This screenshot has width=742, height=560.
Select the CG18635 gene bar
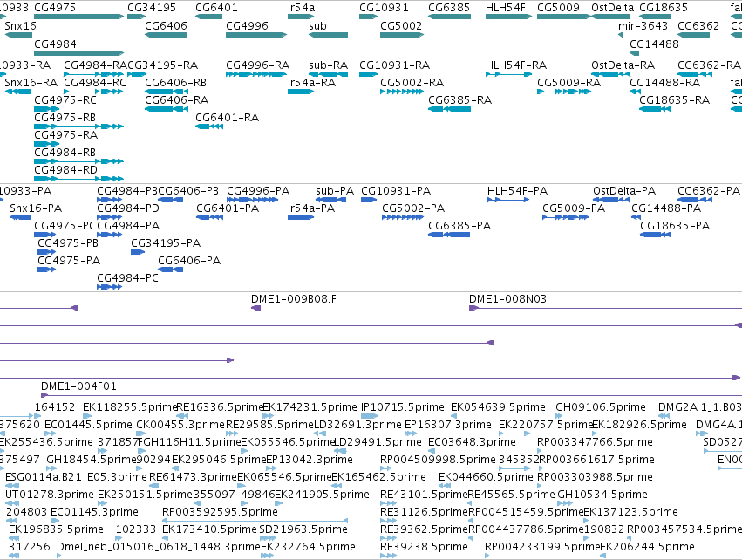tap(655, 17)
